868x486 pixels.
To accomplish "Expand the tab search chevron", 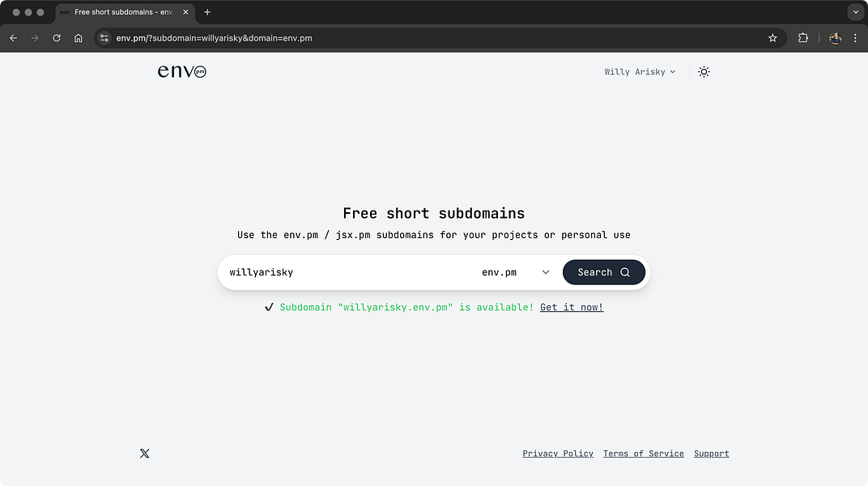I will point(855,12).
